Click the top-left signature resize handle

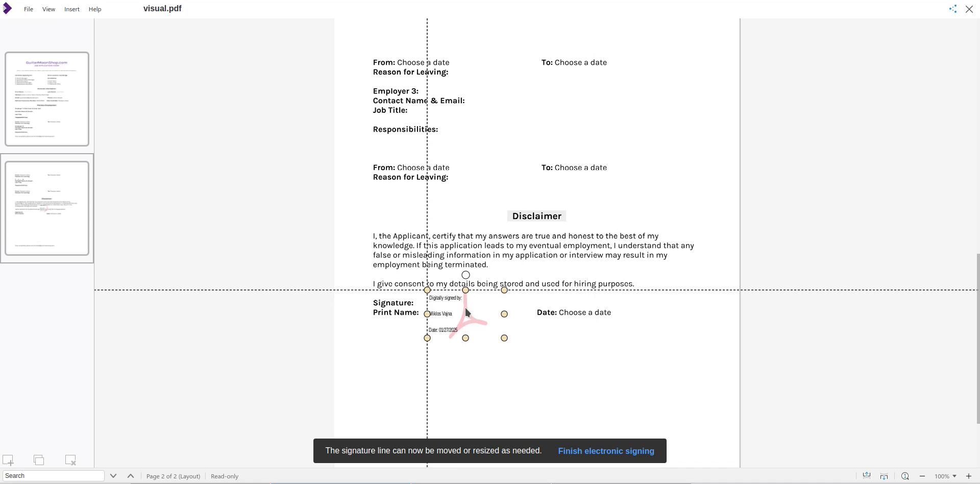click(427, 290)
